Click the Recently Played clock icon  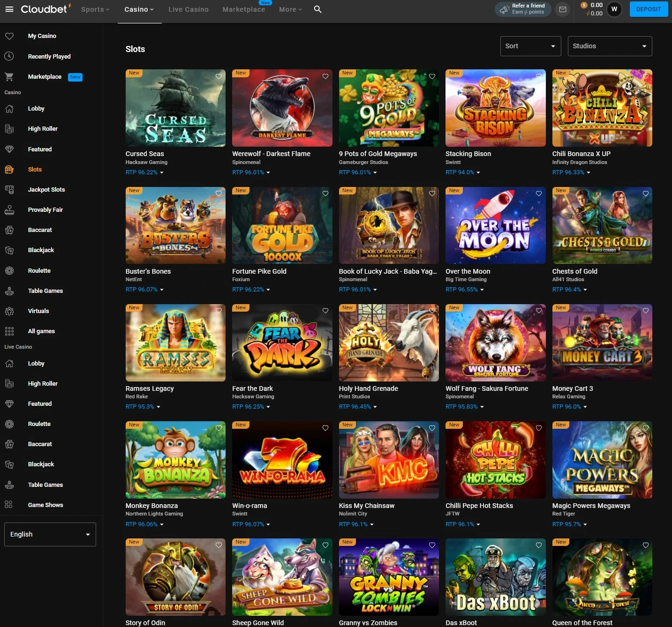click(x=9, y=56)
